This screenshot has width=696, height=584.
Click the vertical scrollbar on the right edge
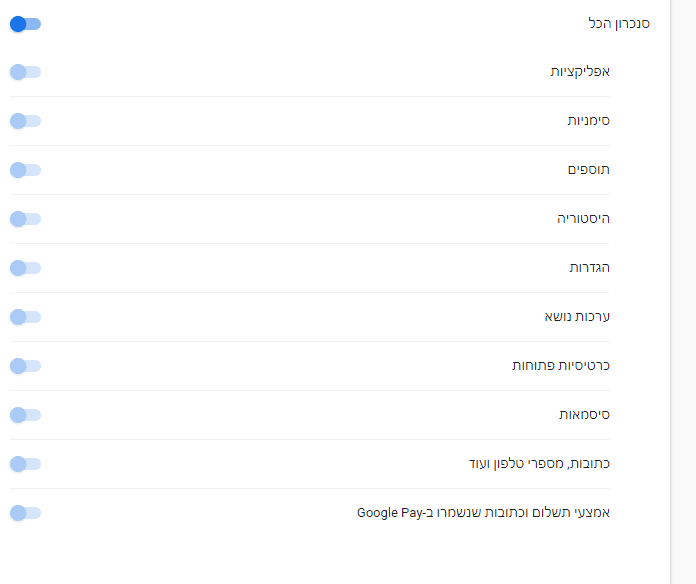(683, 290)
